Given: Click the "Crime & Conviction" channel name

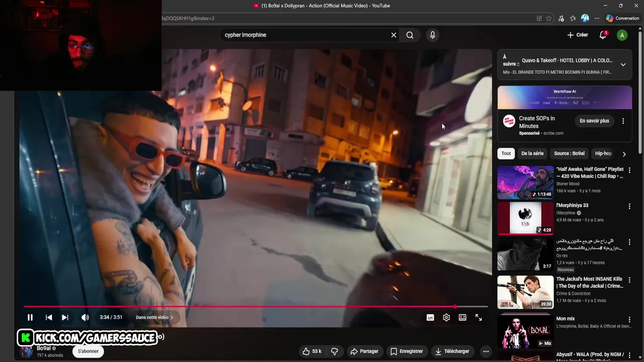Looking at the screenshot, I should point(573,294).
